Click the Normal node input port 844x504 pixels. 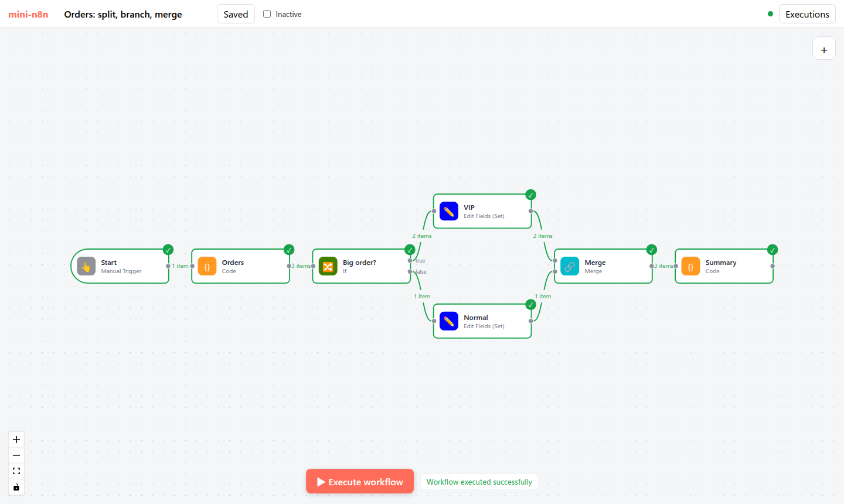click(434, 321)
